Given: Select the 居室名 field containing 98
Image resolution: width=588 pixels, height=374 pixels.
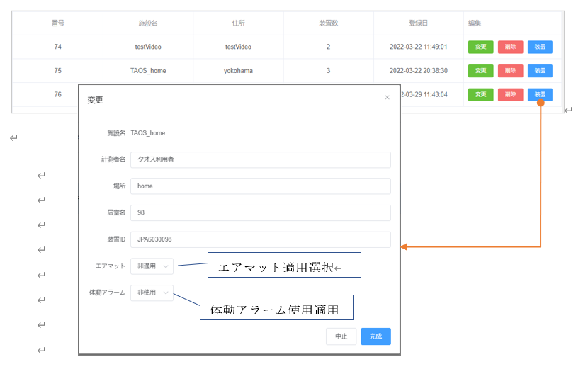Looking at the screenshot, I should point(260,213).
